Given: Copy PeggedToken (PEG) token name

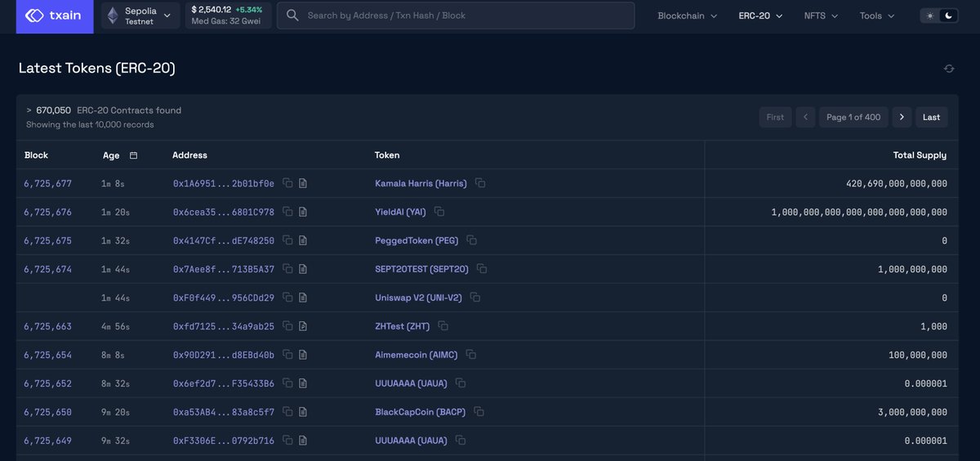Looking at the screenshot, I should [471, 241].
